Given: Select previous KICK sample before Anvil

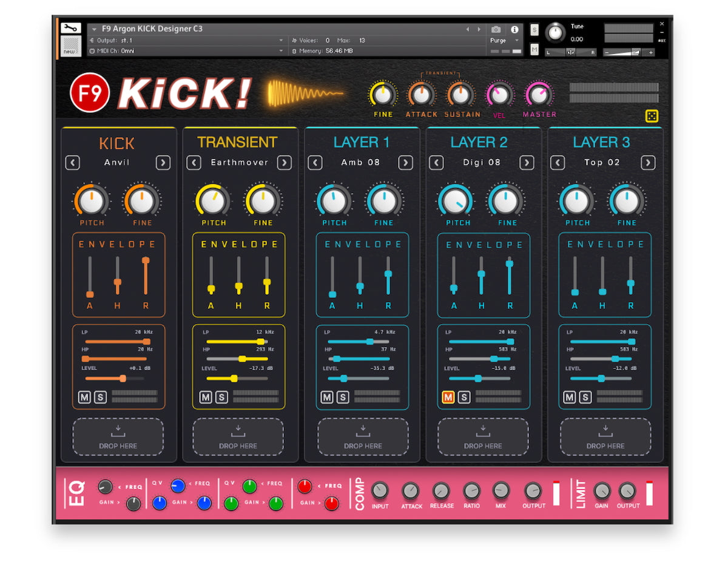Looking at the screenshot, I should [x=72, y=163].
